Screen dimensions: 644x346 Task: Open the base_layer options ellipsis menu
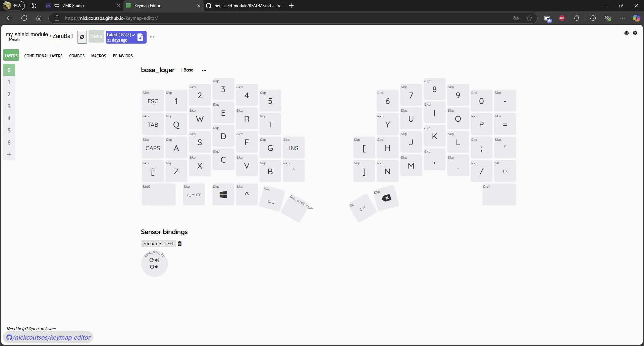(204, 70)
